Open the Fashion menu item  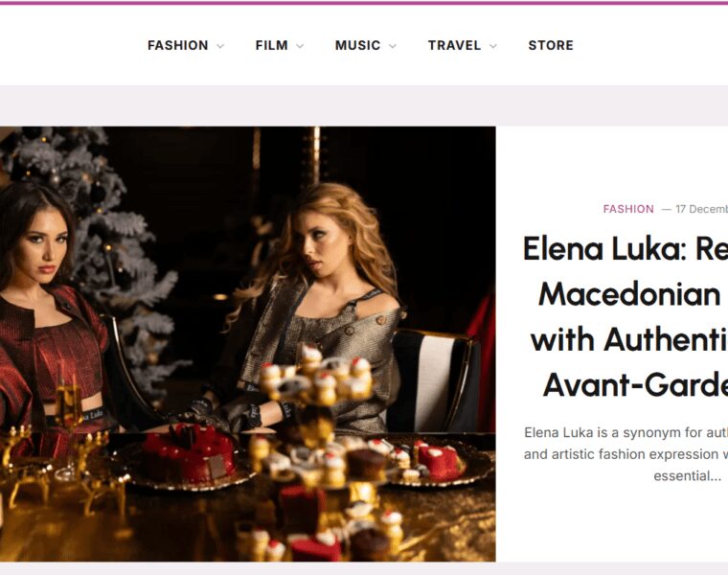coord(178,45)
